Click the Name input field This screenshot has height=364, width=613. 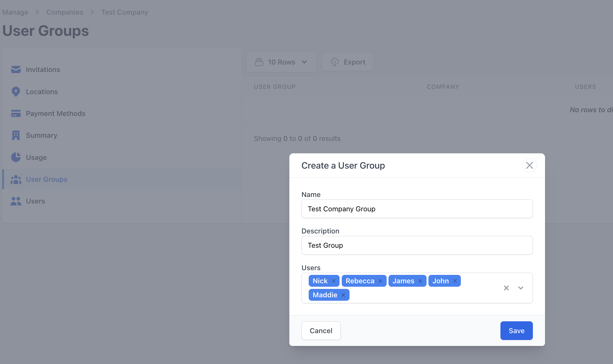(417, 209)
